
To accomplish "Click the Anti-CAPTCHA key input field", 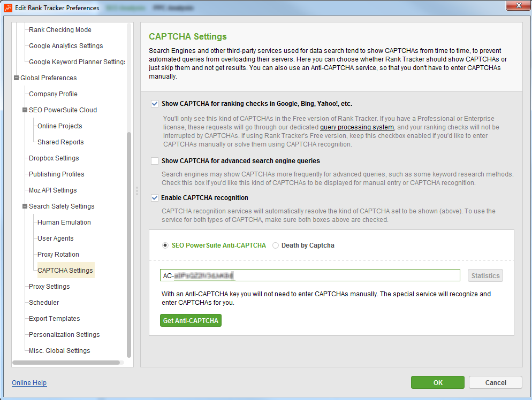I will pos(310,275).
